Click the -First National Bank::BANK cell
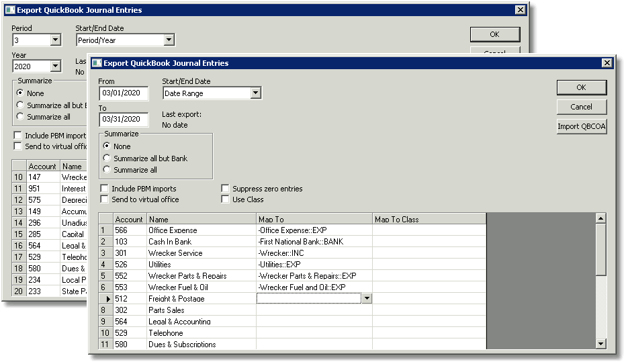 tap(314, 242)
